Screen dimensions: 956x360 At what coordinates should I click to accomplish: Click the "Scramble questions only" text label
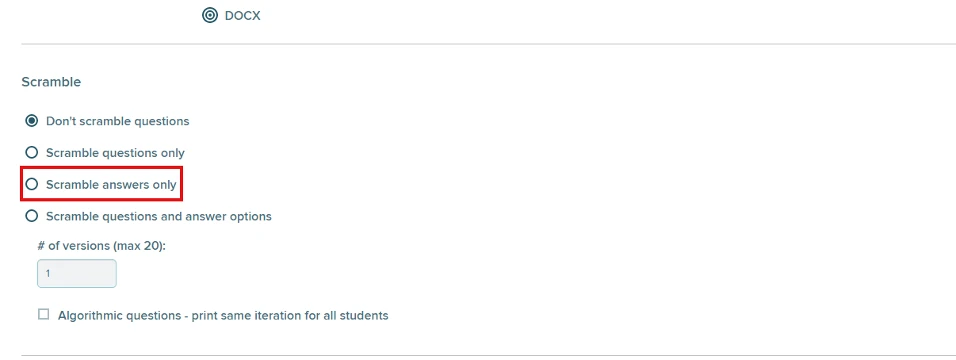115,153
